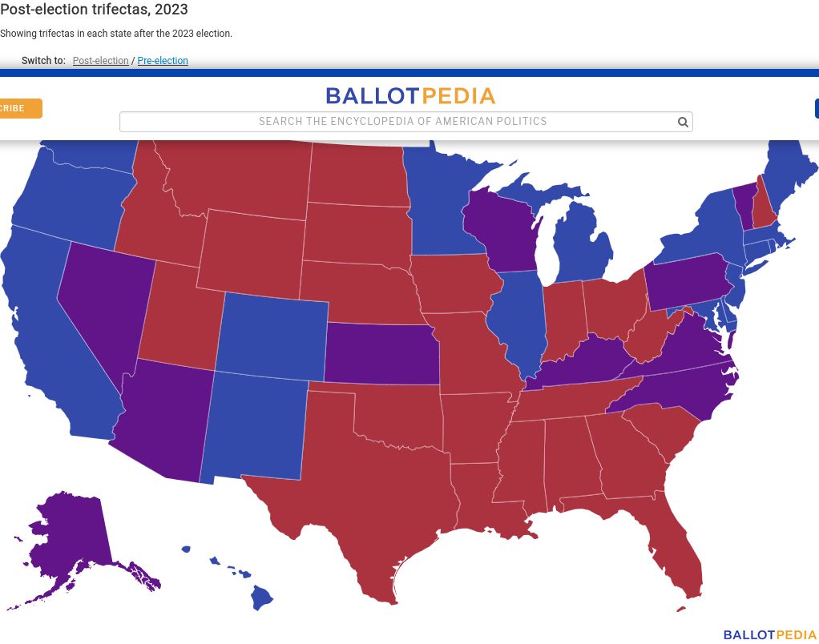
Task: Open the Pre-election link
Action: (x=163, y=60)
